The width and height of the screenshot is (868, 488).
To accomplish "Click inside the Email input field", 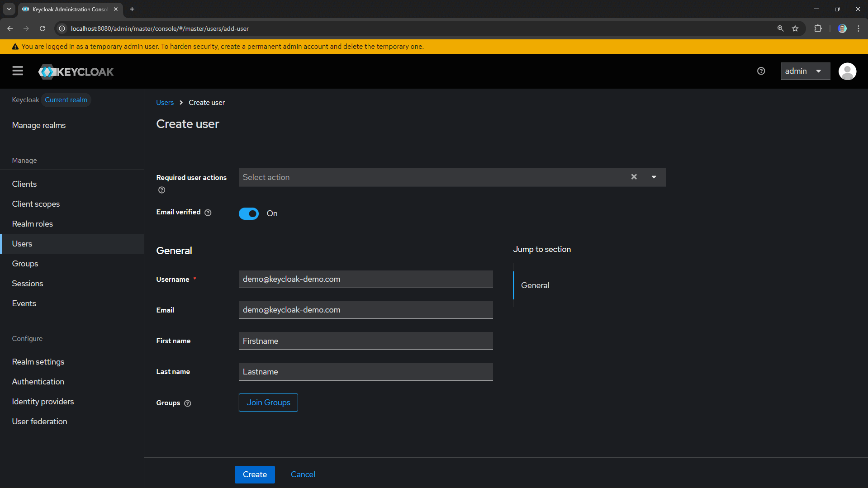I will tap(365, 310).
